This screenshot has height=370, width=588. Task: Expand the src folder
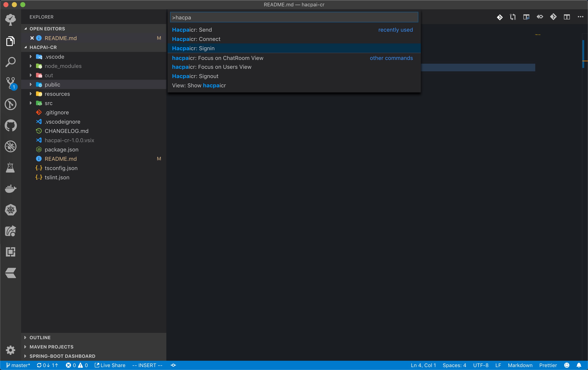point(48,103)
